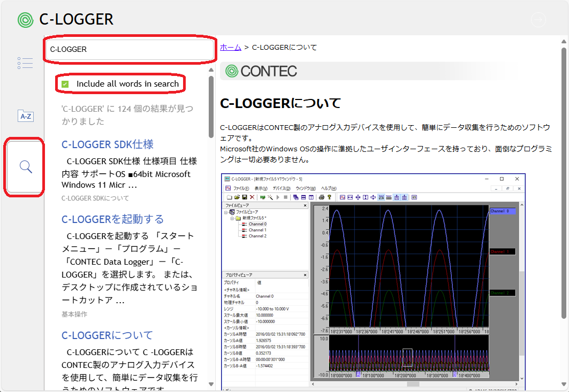Click cursor A marker on the overview timeline
Viewport: 569px width, 392px height.
[358, 374]
